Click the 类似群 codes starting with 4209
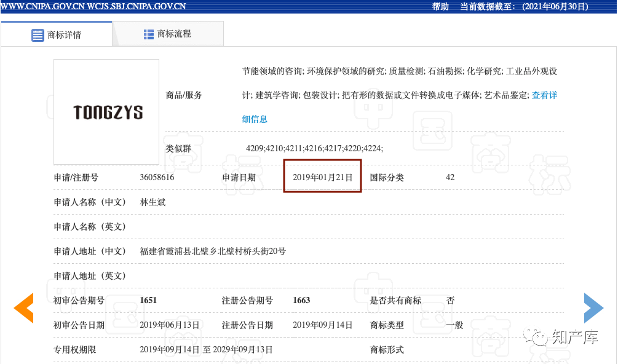The image size is (618, 364). [314, 149]
